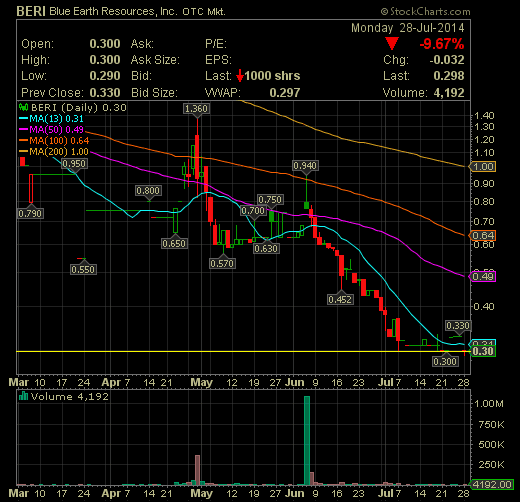Viewport: 520px width, 502px height.
Task: Click the 0.650 price callout
Action: pyautogui.click(x=174, y=243)
